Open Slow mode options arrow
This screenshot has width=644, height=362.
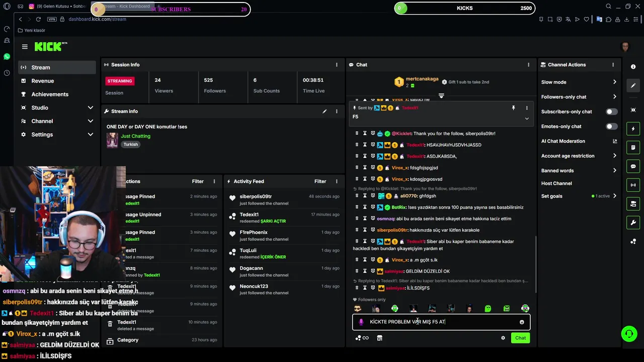[614, 82]
